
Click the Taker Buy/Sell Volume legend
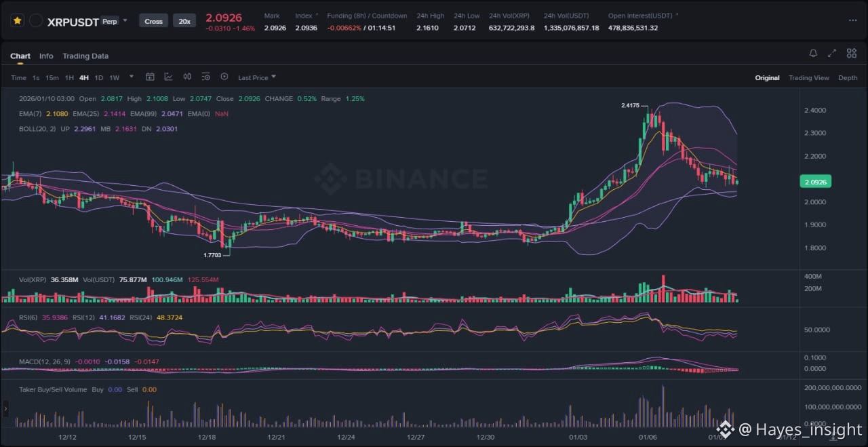point(53,389)
